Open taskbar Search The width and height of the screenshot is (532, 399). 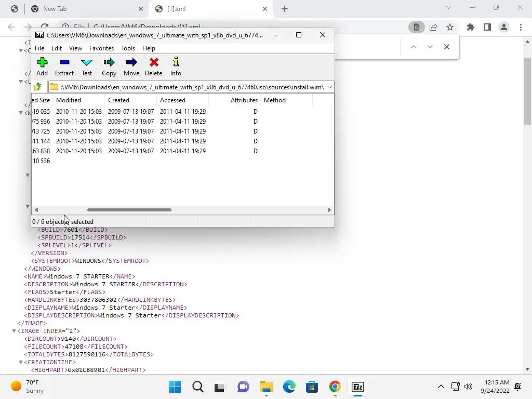point(197,387)
